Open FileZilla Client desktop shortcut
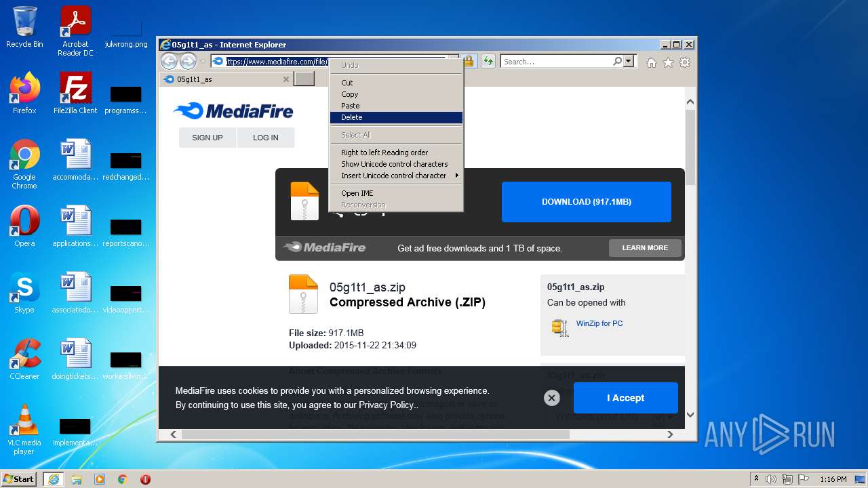This screenshot has width=868, height=488. point(75,94)
